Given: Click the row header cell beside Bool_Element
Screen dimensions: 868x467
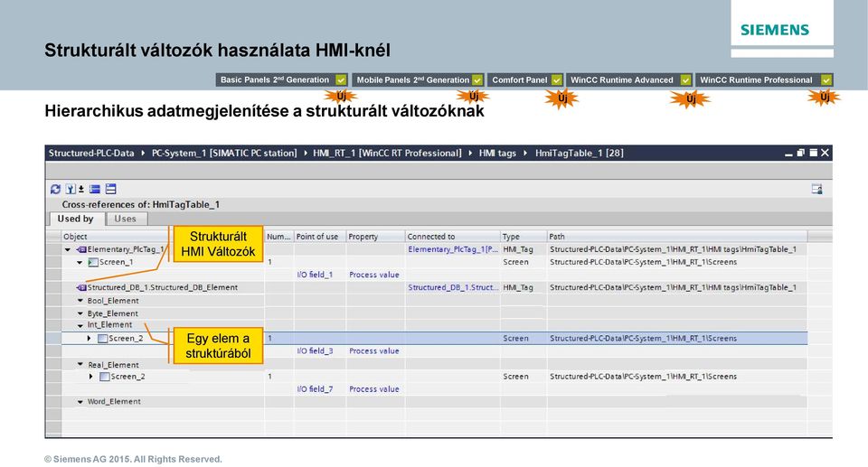Looking at the screenshot, I should pos(53,301).
